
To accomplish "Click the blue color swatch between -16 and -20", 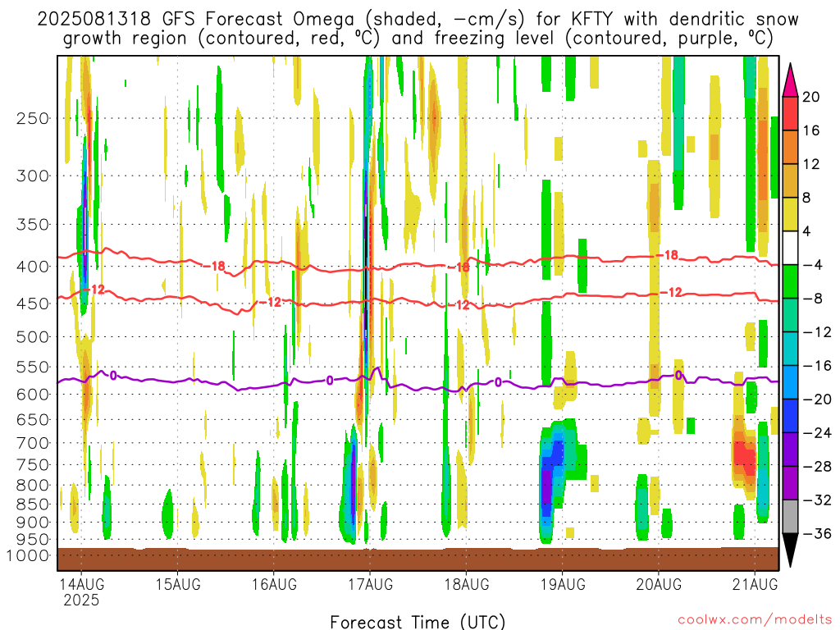I will [790, 382].
